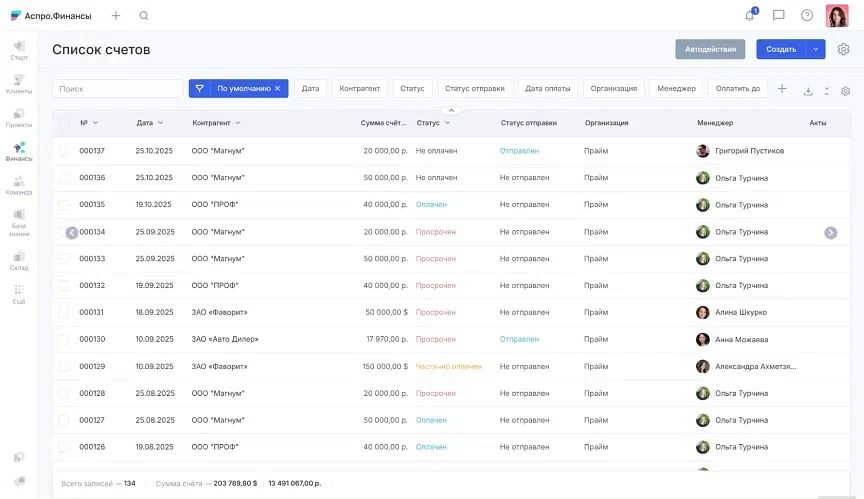Click the download export icon
Screen dimensions: 864x499
(x=808, y=90)
